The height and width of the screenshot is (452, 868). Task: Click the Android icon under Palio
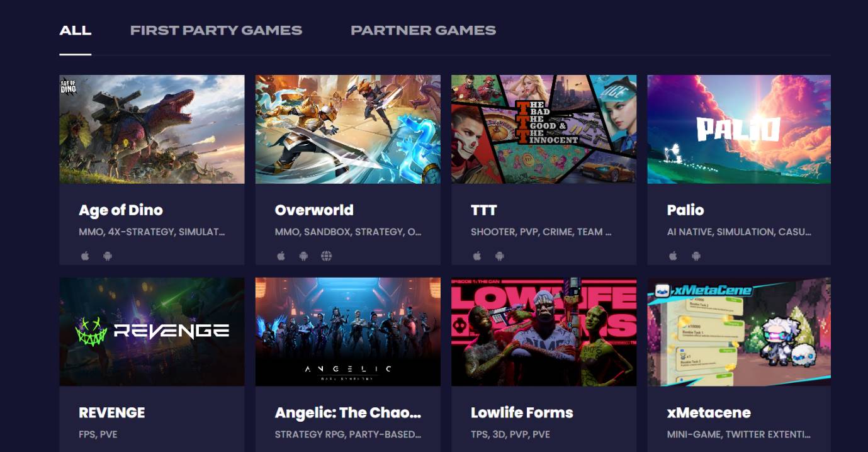click(696, 256)
